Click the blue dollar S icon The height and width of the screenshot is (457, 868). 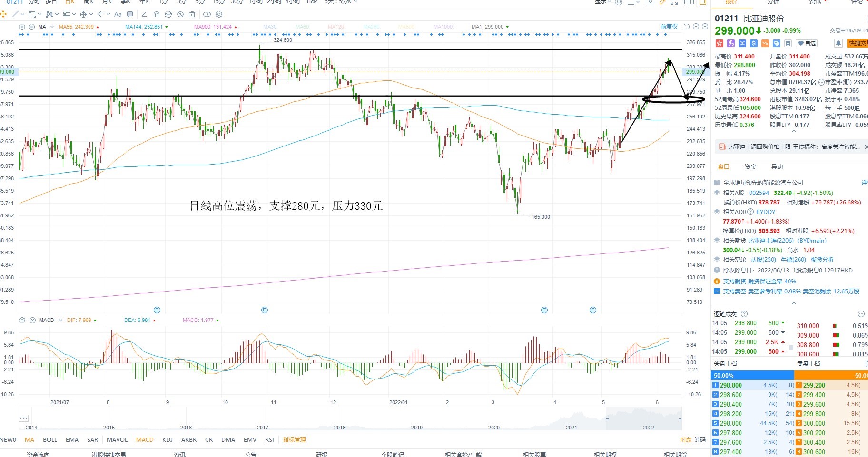click(754, 43)
